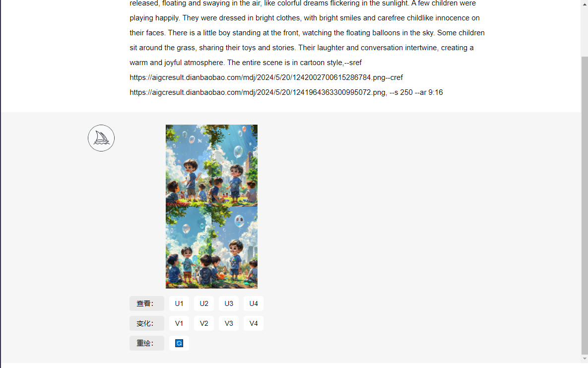The width and height of the screenshot is (588, 368).
Task: Click the 重绘 label
Action: 146,343
